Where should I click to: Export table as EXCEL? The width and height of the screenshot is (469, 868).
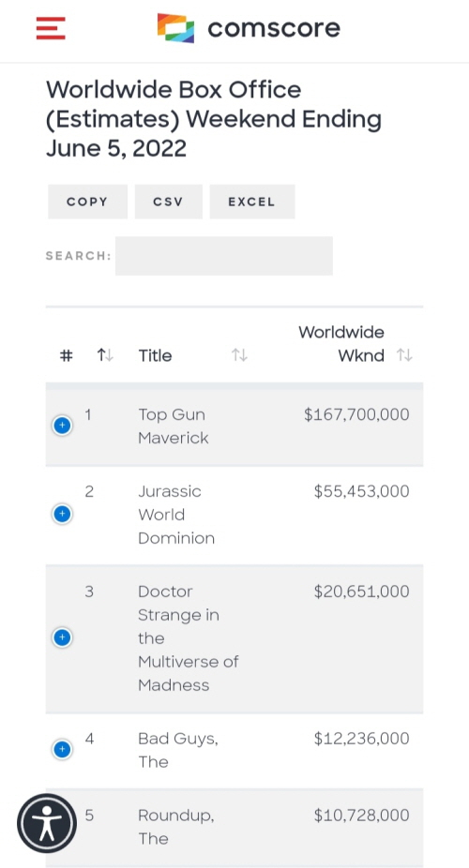tap(252, 202)
